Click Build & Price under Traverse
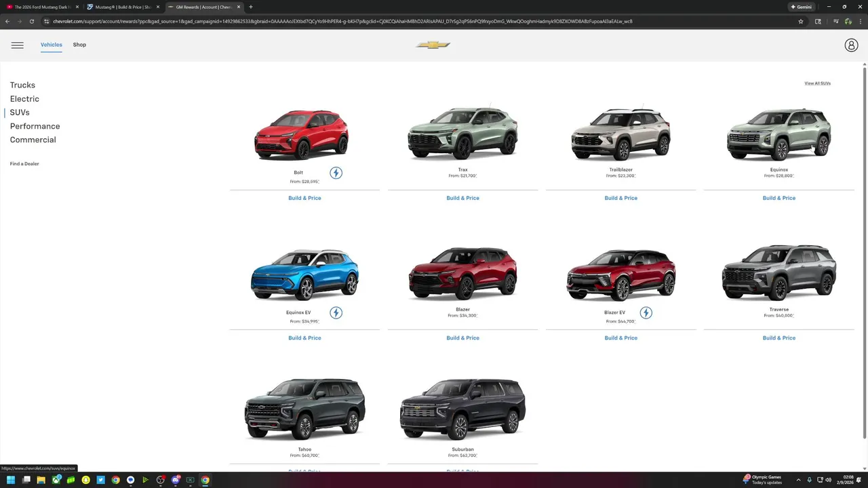Viewport: 868px width, 488px height. [x=778, y=338]
